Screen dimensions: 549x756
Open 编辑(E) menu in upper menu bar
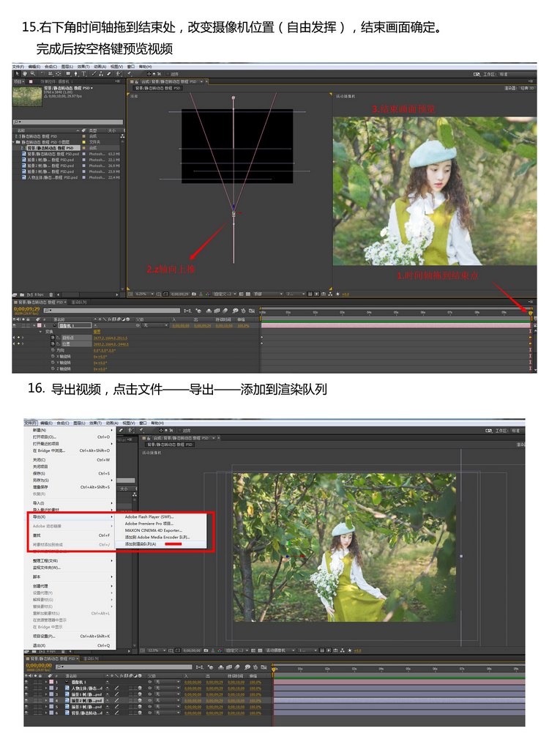[34, 67]
